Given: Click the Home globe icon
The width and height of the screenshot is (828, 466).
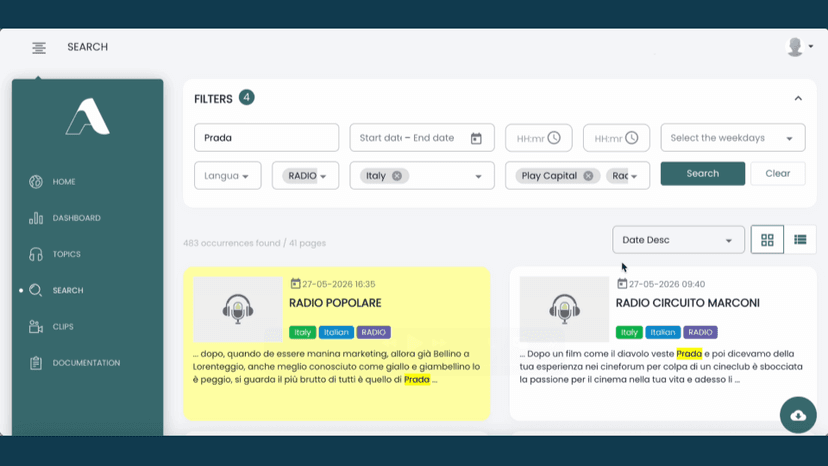Looking at the screenshot, I should [x=36, y=182].
